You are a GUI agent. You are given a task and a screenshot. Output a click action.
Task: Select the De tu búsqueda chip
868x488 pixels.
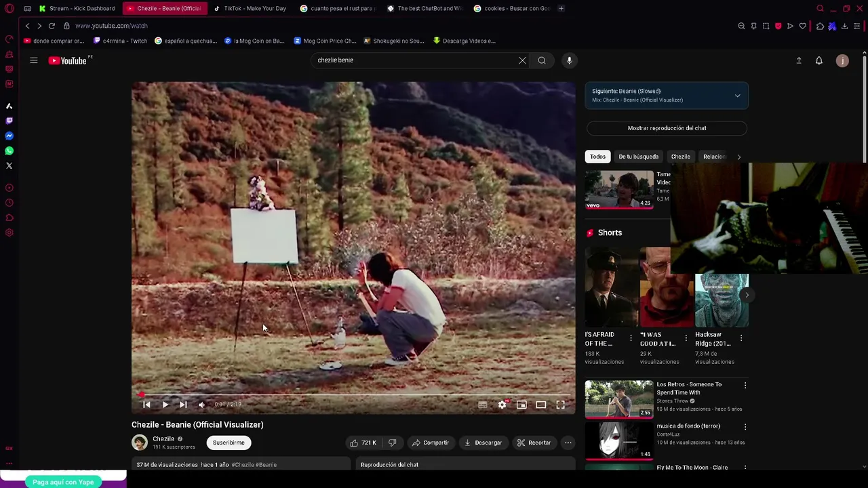pos(638,157)
